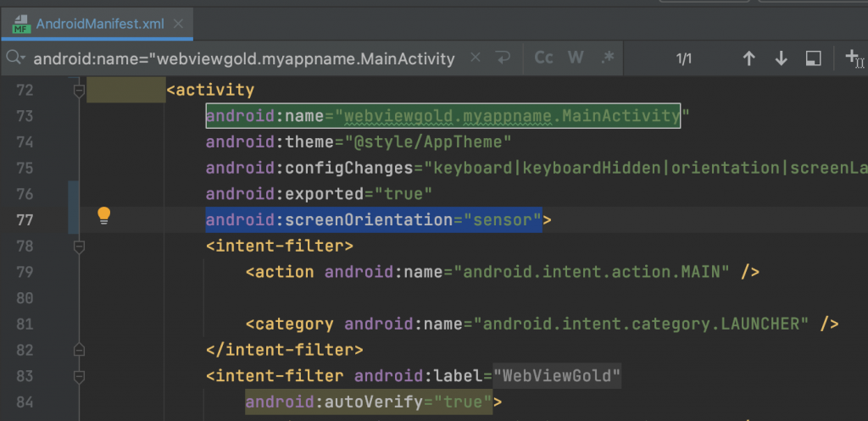Collapse the WebViewGold intent-filter fold at line 83
Viewport: 868px width, 421px height.
tap(79, 376)
